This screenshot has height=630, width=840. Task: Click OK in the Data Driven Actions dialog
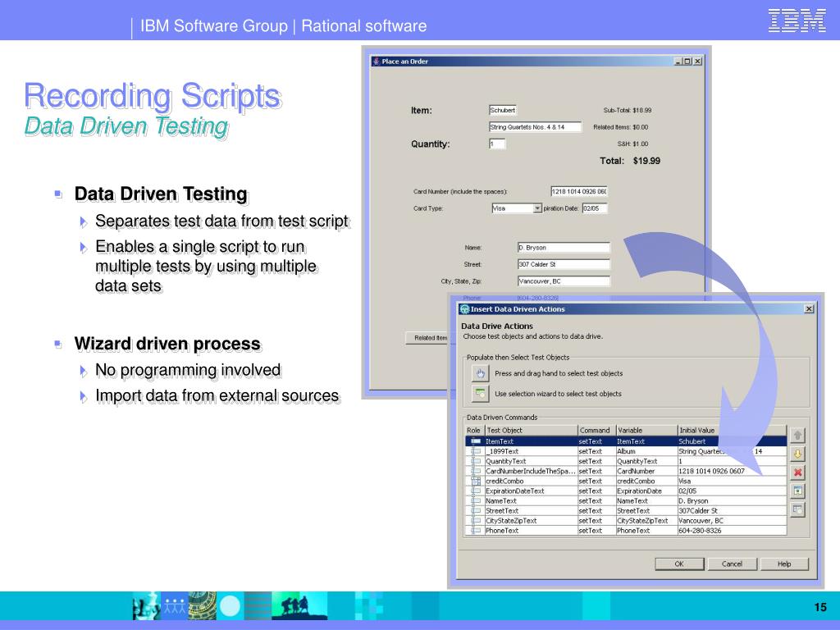tap(679, 564)
